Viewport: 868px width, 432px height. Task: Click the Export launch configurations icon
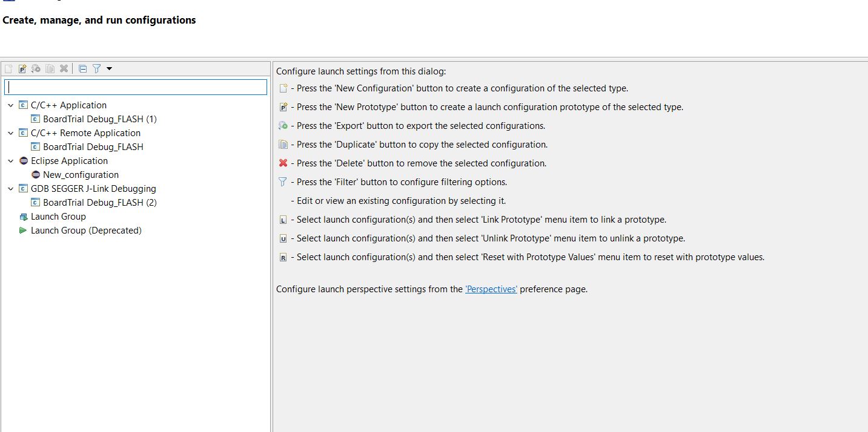point(36,68)
